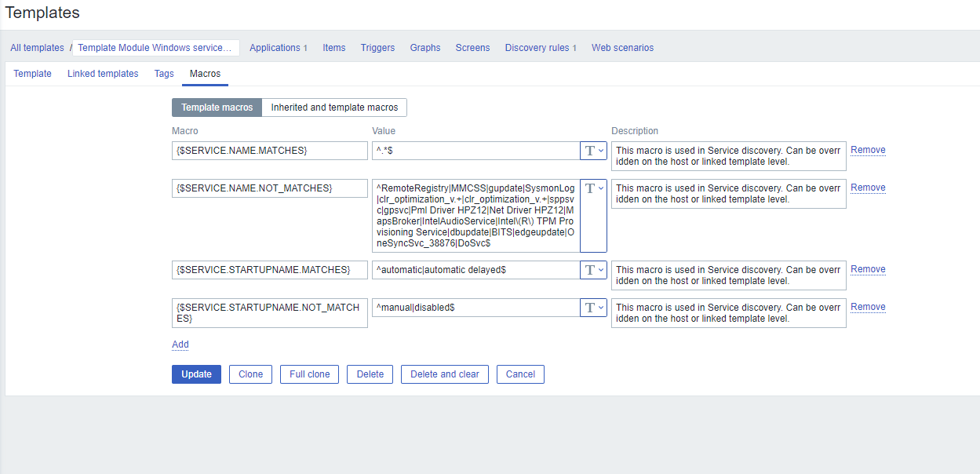Go to the Template tab
Image resolution: width=980 pixels, height=474 pixels.
[x=32, y=74]
